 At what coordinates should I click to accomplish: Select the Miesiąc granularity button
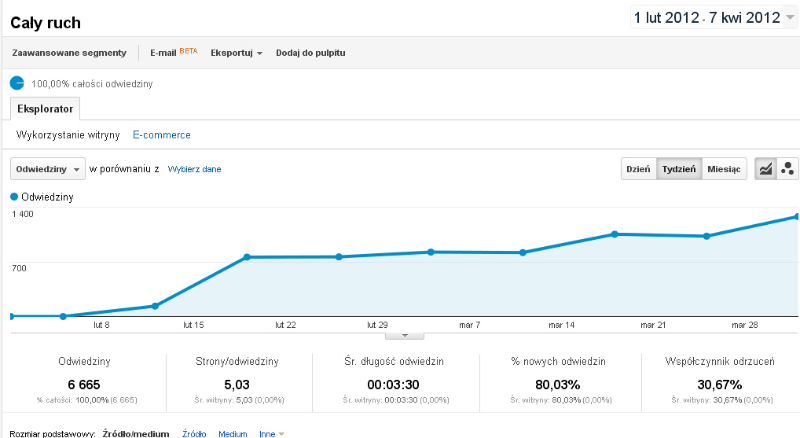pos(724,169)
